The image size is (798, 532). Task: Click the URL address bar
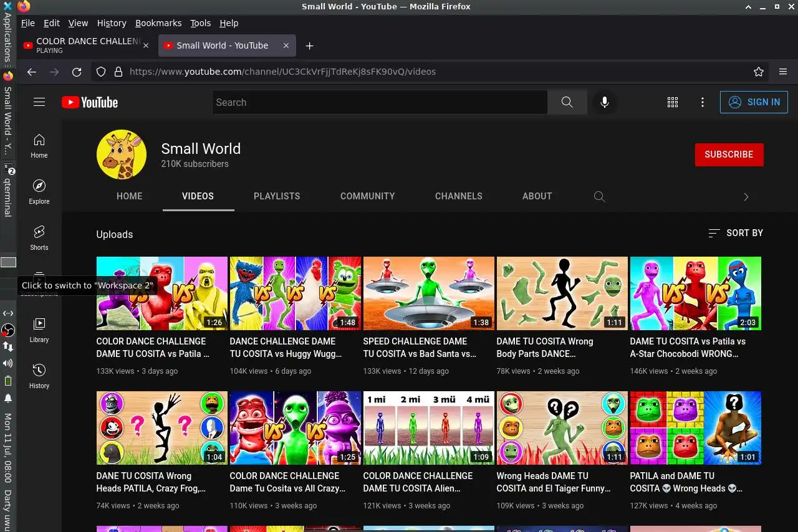click(x=430, y=72)
